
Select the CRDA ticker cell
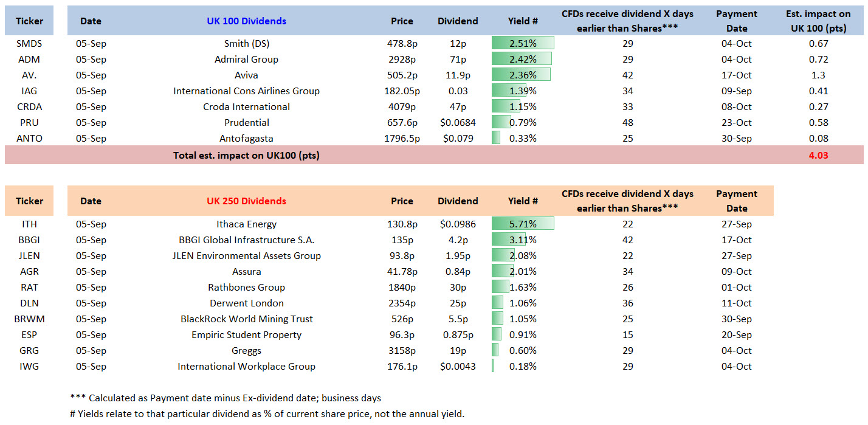click(x=29, y=107)
